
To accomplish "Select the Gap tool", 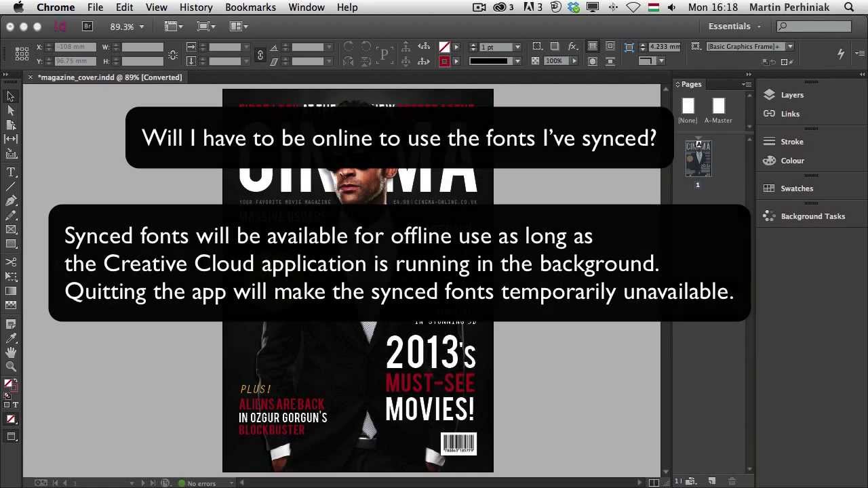I will coord(11,139).
